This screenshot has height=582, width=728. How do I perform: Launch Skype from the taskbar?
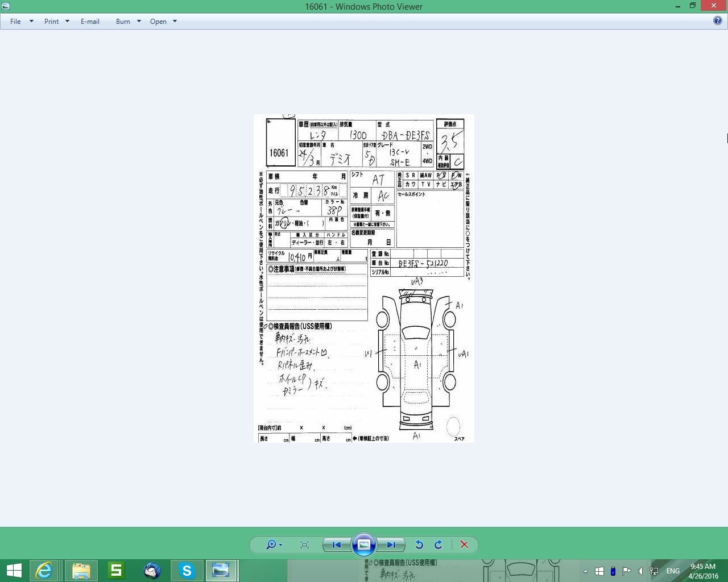click(x=187, y=570)
